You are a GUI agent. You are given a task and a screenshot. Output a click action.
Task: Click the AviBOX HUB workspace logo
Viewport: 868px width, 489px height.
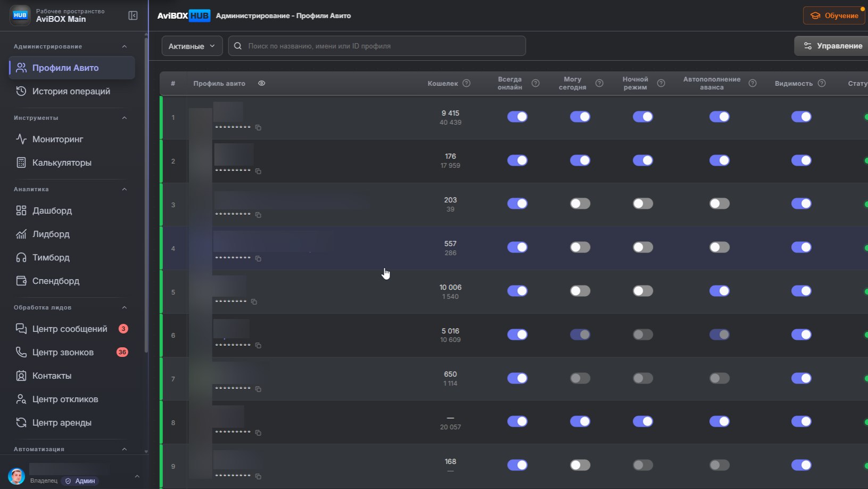20,15
